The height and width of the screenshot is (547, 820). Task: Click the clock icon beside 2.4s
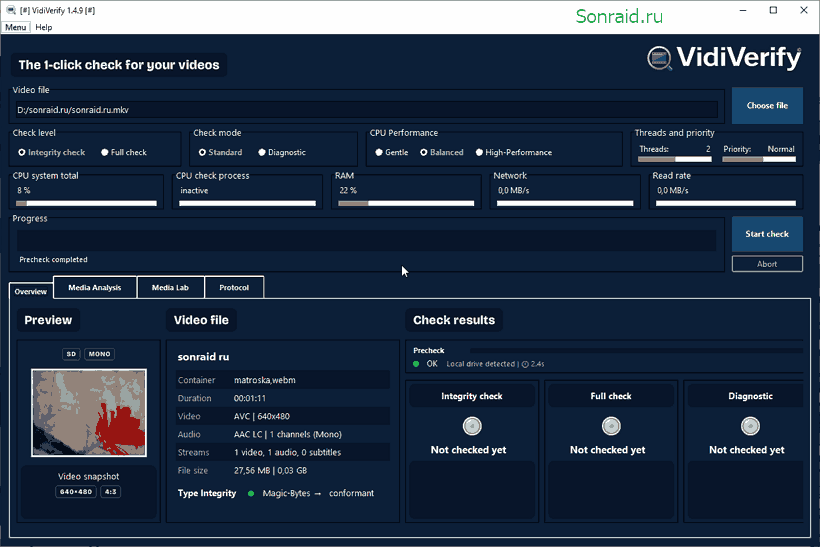[525, 364]
